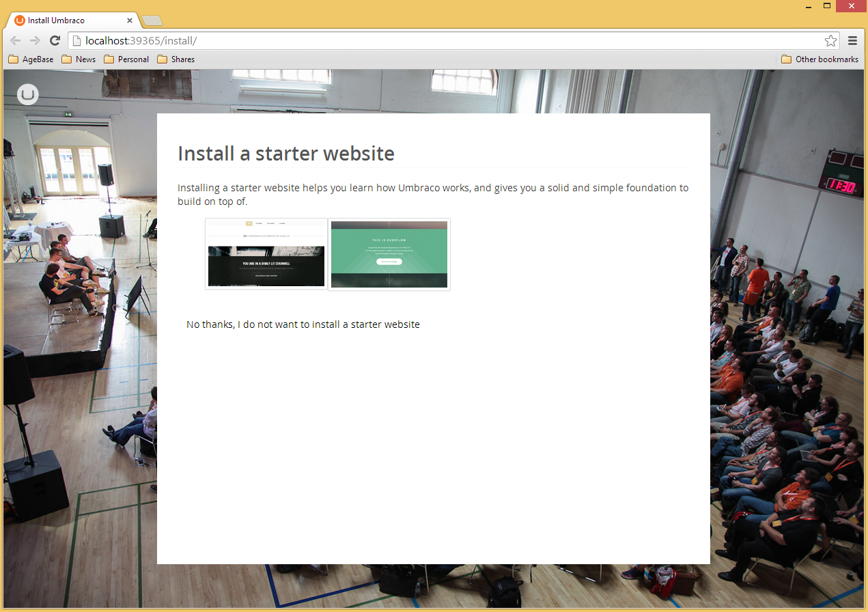
Task: Close the Install Umbraco tab
Action: (130, 20)
